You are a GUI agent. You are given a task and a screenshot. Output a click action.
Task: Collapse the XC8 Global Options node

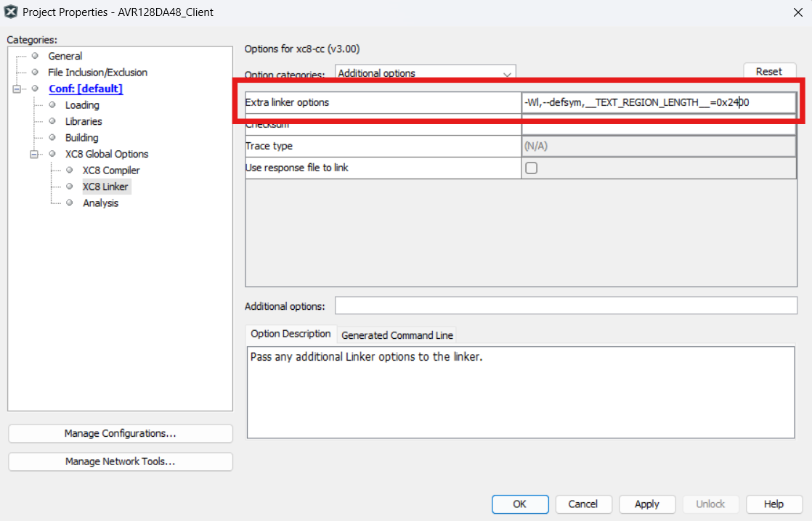coord(33,155)
